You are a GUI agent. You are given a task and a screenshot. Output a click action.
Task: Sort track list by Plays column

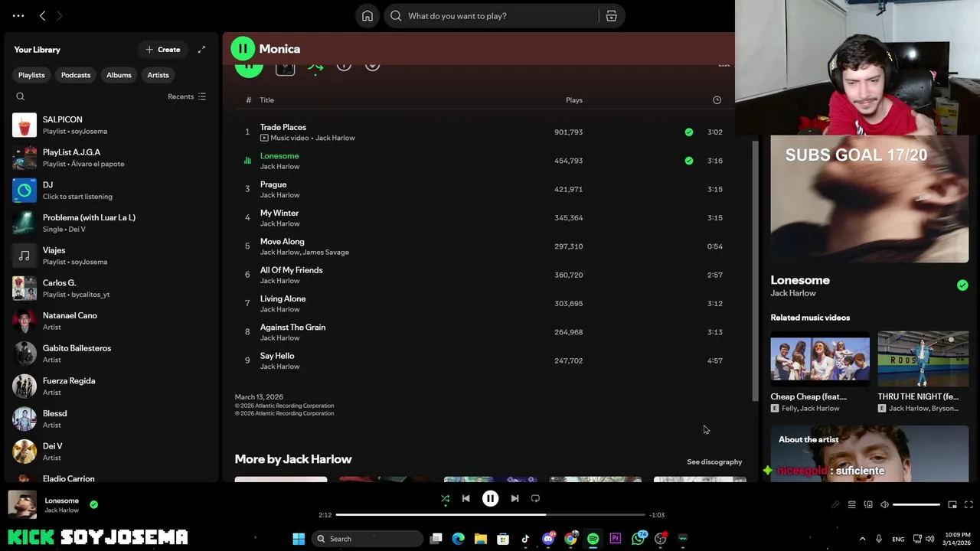coord(574,100)
